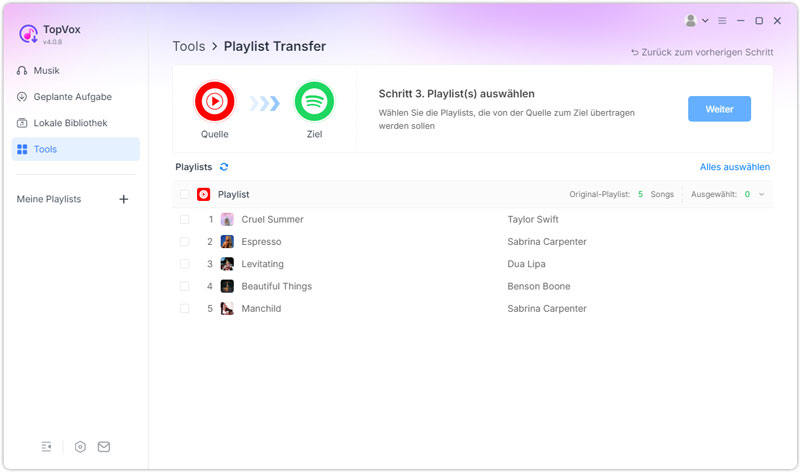Click the song title Espresso
The width and height of the screenshot is (800, 472).
click(x=261, y=241)
